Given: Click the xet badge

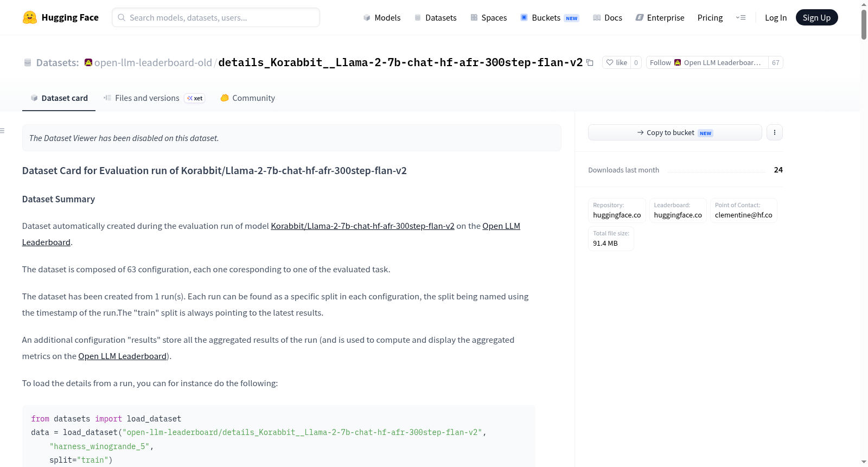Looking at the screenshot, I should click(x=195, y=98).
